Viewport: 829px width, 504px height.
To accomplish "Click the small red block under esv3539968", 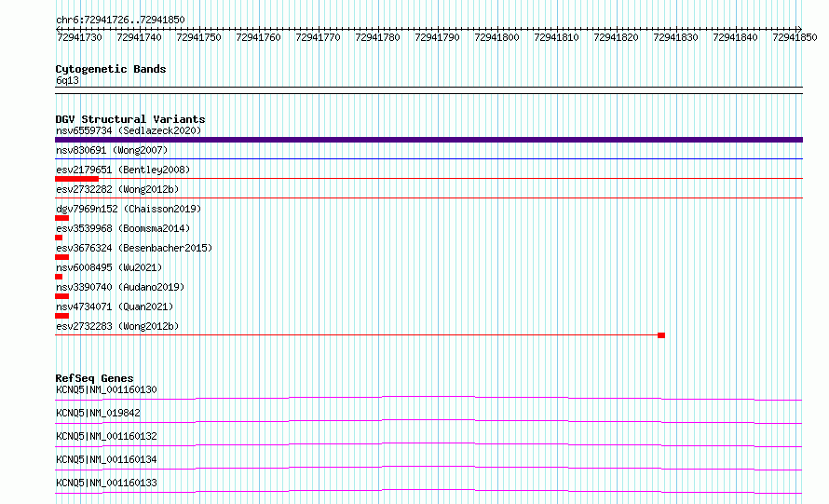I will [59, 238].
